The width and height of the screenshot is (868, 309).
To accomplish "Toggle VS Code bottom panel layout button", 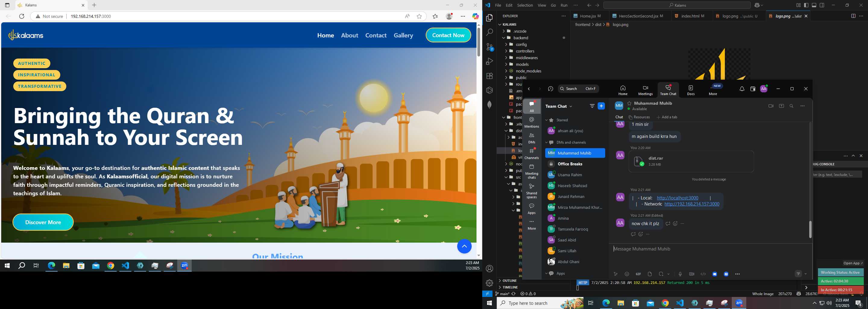I will click(x=814, y=5).
